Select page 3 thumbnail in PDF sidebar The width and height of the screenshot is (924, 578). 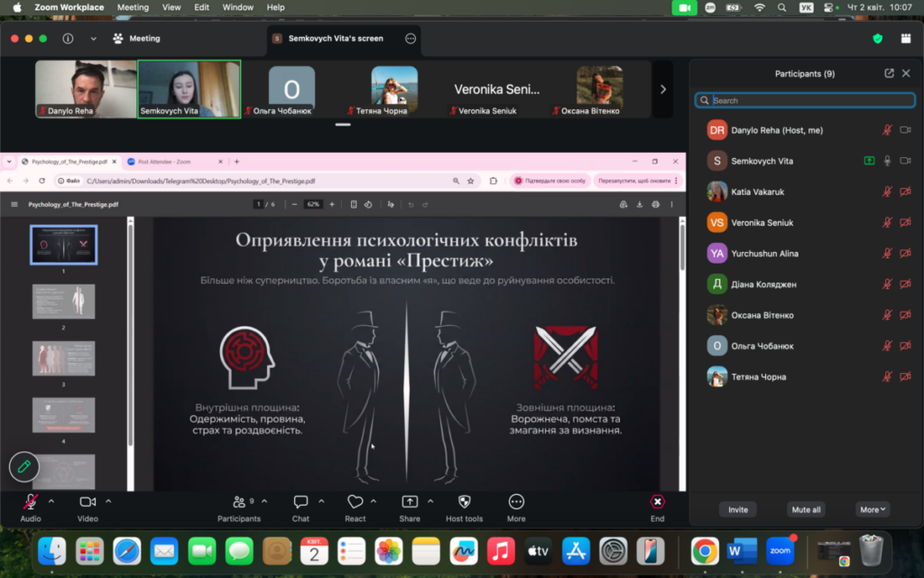64,358
